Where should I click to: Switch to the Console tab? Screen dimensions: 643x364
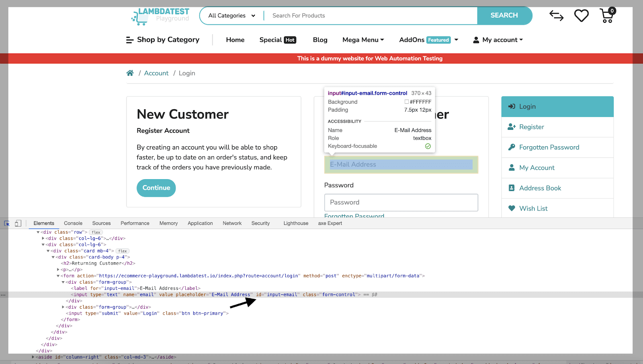coord(73,223)
